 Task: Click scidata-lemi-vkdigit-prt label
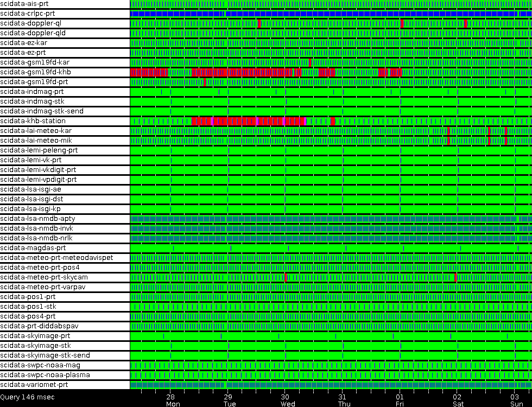tap(38, 170)
